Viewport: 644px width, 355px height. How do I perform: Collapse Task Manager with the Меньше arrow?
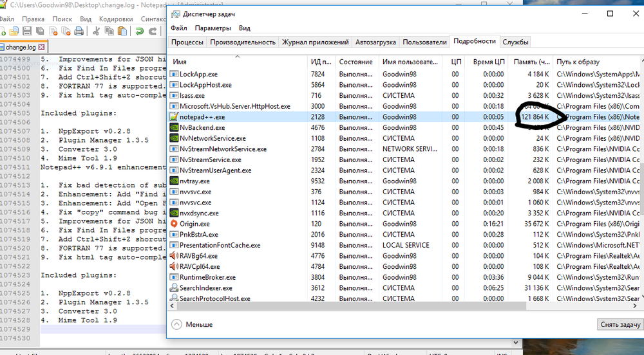click(x=177, y=325)
